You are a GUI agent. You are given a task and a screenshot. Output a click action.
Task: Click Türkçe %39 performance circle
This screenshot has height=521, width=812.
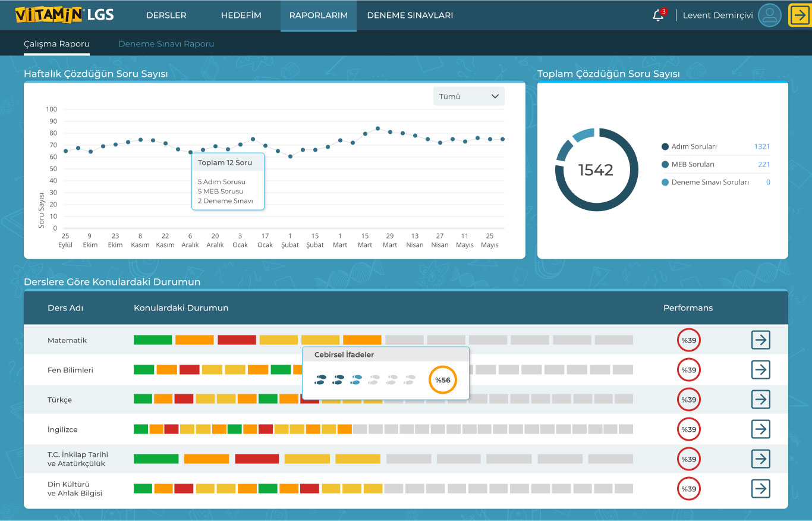[x=689, y=400]
